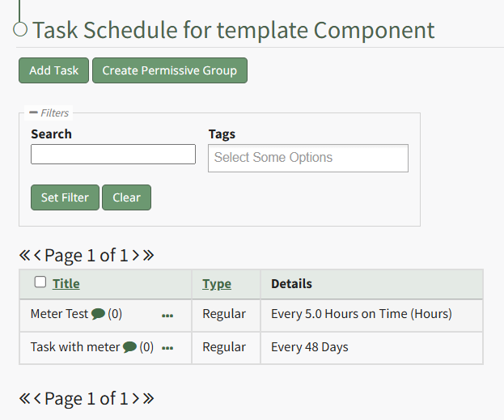Image resolution: width=504 pixels, height=420 pixels.
Task: Collapse the Filters section
Action: 33,112
